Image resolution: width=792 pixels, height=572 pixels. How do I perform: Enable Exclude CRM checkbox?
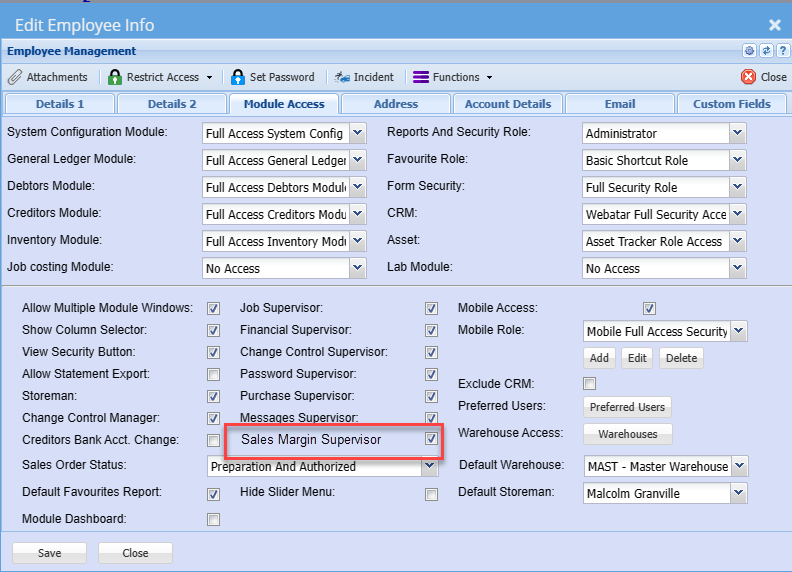click(x=589, y=384)
